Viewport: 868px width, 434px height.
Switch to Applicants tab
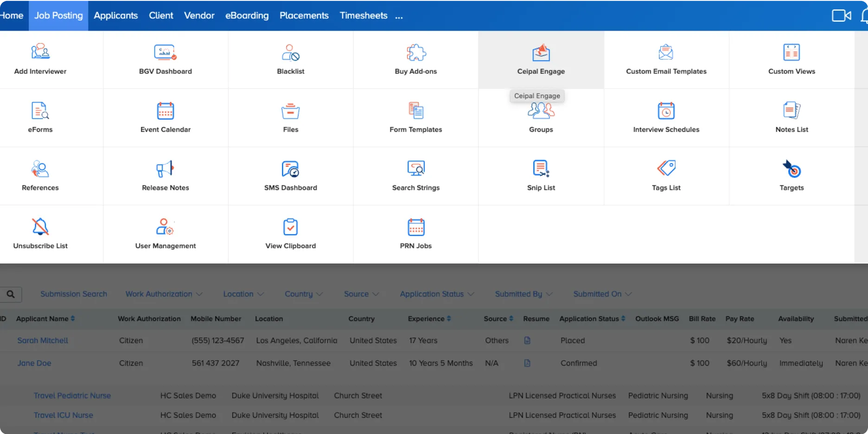[x=116, y=15]
